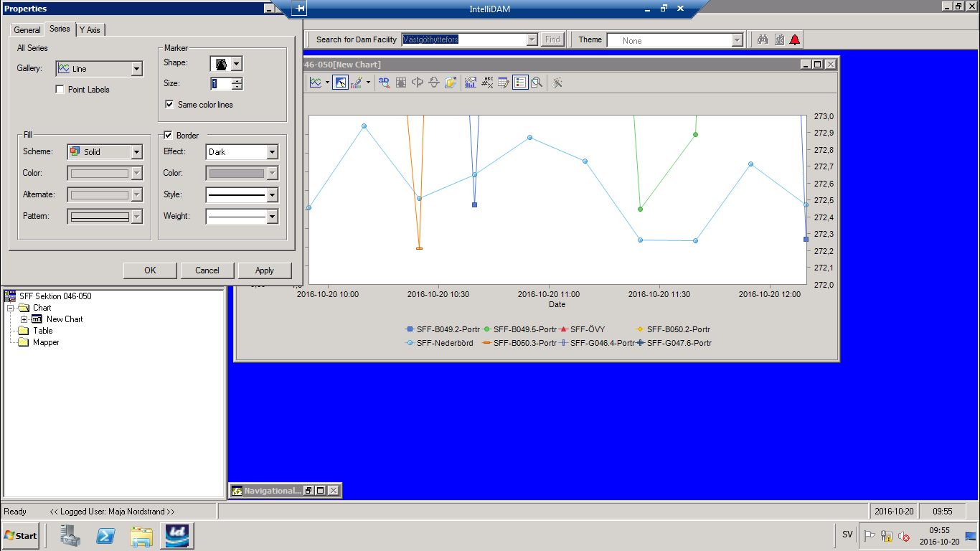
Task: Open the Fill Scheme Solid dropdown
Action: (136, 152)
